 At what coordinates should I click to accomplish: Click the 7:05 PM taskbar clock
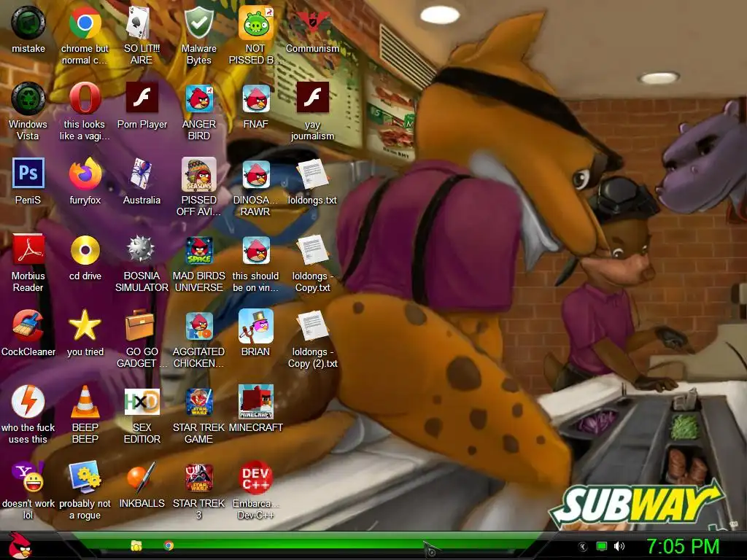click(683, 546)
